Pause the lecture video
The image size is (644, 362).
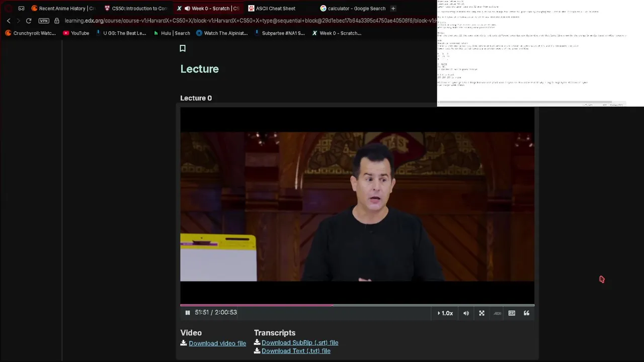(188, 313)
